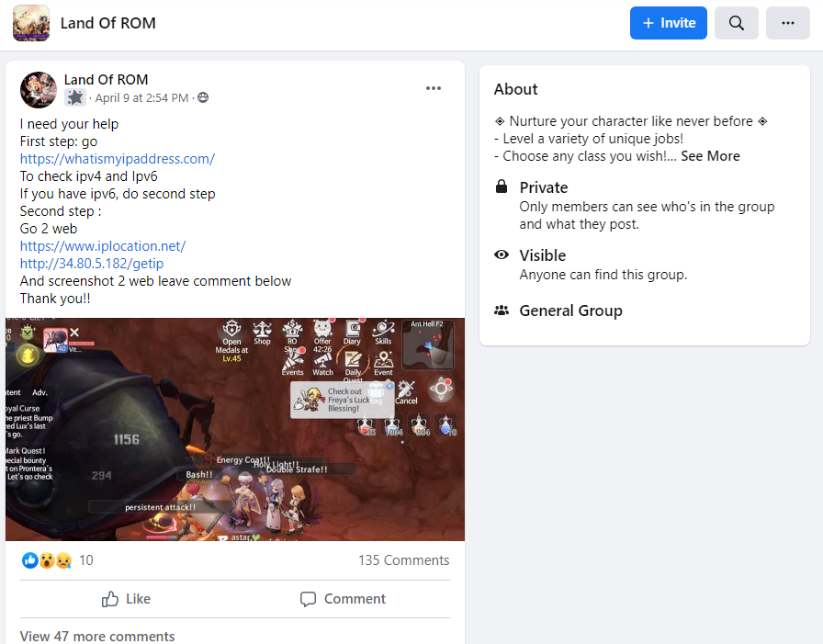The width and height of the screenshot is (823, 644).
Task: Click Land Of ROM group title in header
Action: [108, 23]
